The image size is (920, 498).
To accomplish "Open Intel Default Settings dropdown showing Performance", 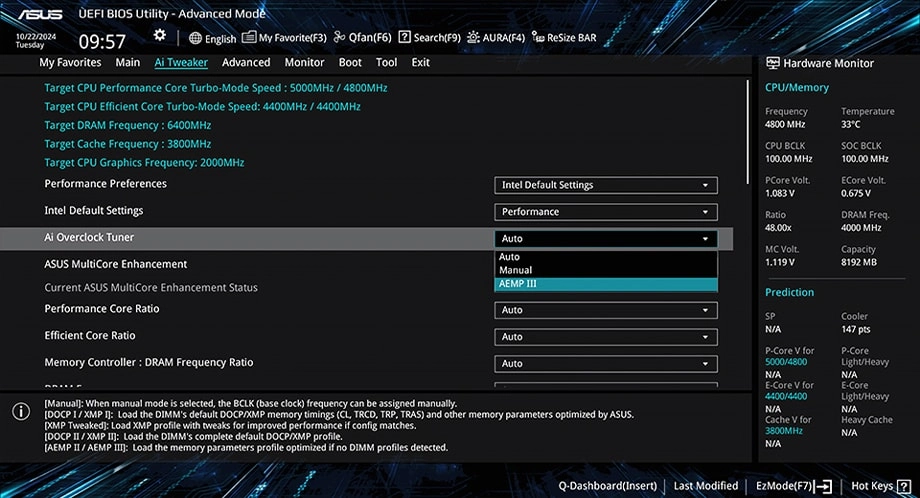I will click(x=606, y=212).
